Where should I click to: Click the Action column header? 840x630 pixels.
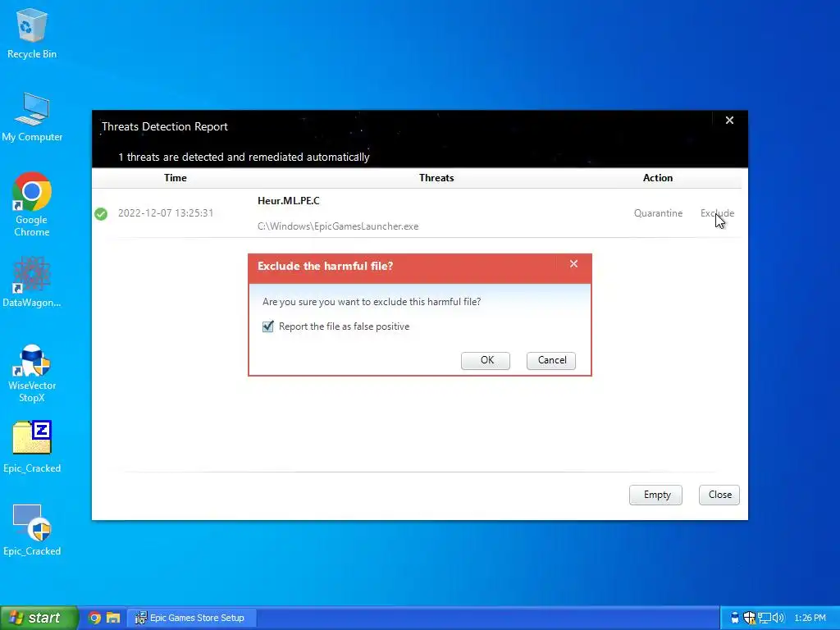[x=657, y=178]
